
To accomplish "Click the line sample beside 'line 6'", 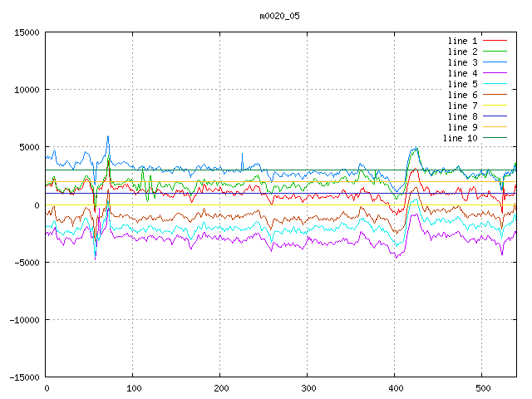I will pos(495,95).
